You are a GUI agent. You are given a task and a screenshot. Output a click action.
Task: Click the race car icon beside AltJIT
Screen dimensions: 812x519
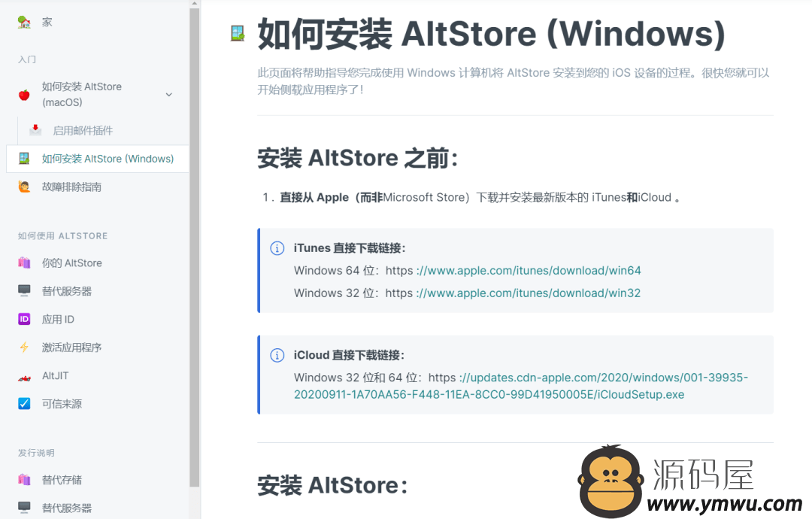(24, 377)
